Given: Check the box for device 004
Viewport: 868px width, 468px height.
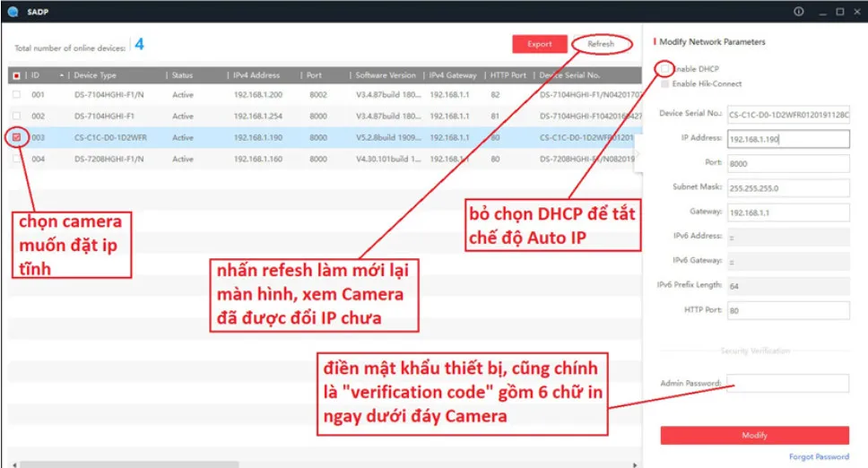Looking at the screenshot, I should (17, 159).
